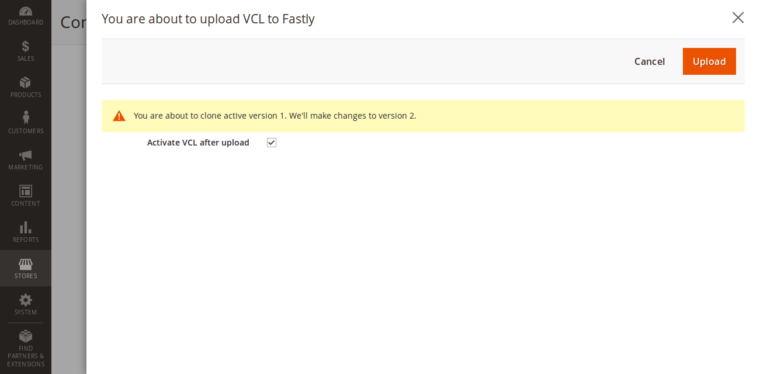Open the Products box icon menu
The height and width of the screenshot is (374, 760).
(25, 87)
